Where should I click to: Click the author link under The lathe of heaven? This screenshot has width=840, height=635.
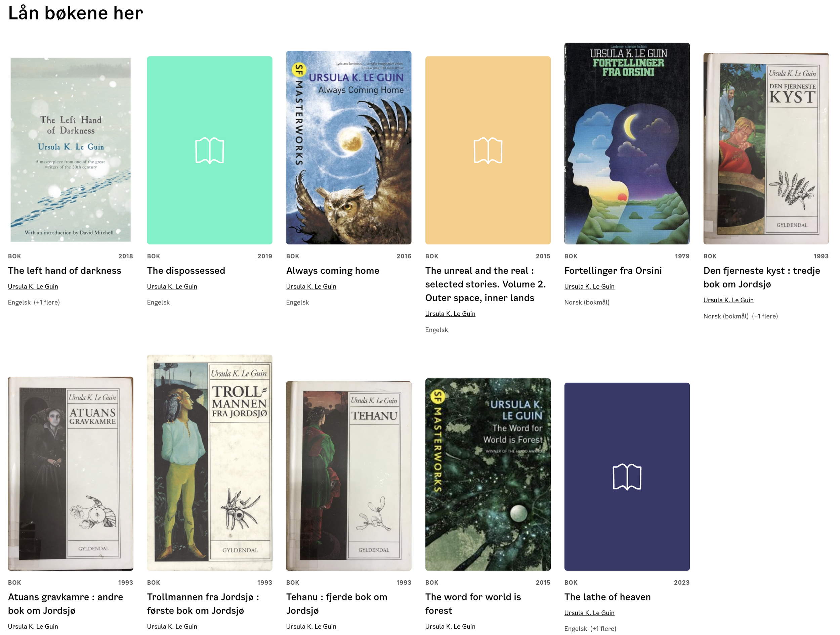pyautogui.click(x=589, y=613)
